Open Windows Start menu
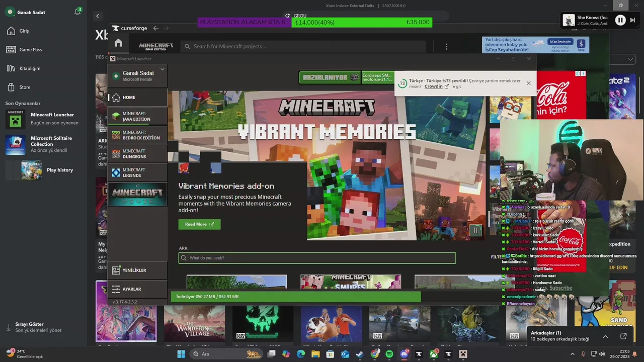The height and width of the screenshot is (362, 644). (181, 354)
